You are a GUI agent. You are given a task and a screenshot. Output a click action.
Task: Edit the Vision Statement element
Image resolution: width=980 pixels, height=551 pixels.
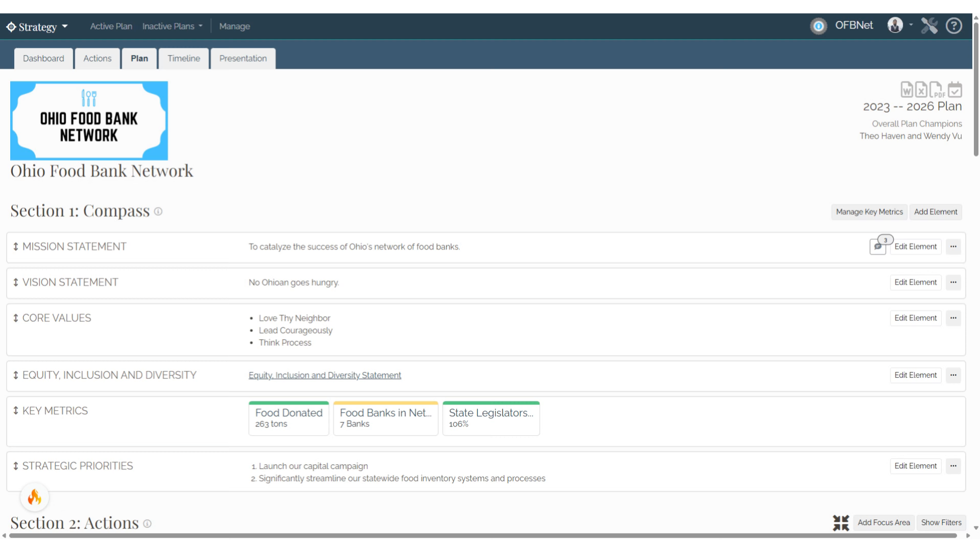916,283
